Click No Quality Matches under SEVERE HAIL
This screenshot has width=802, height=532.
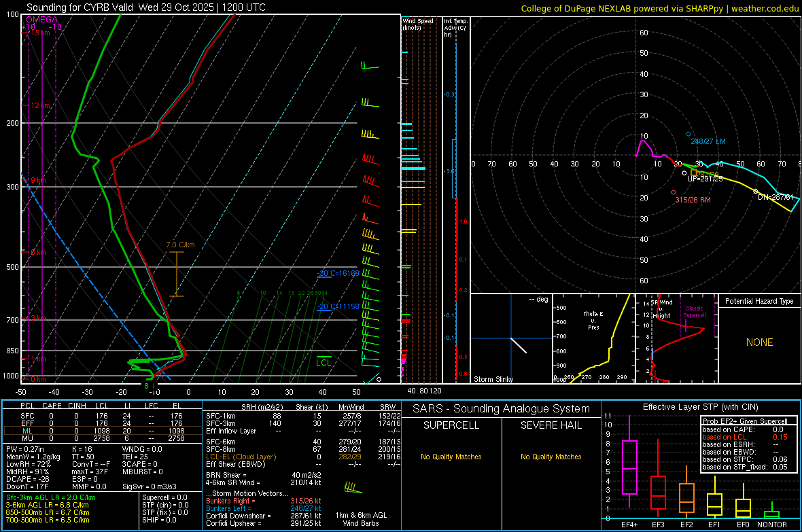(x=551, y=457)
